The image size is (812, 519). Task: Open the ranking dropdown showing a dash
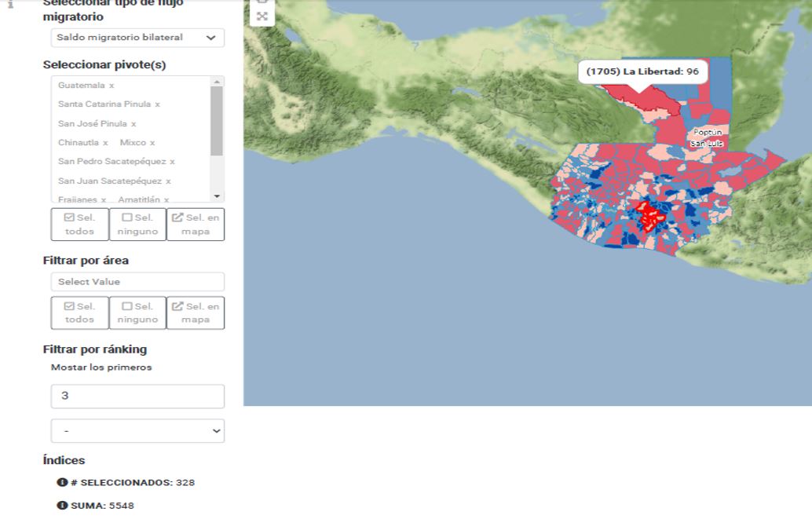click(x=137, y=431)
